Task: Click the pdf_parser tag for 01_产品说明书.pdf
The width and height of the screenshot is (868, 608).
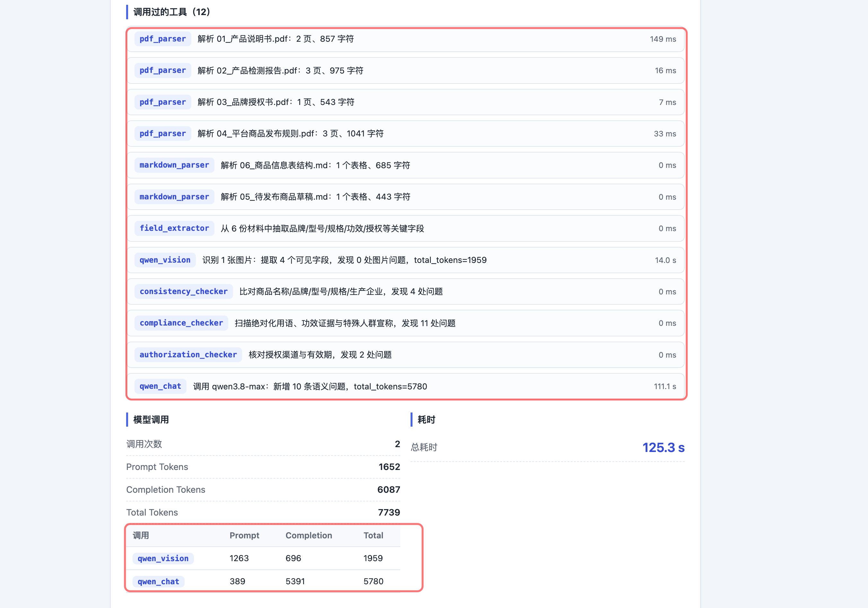Action: point(162,39)
